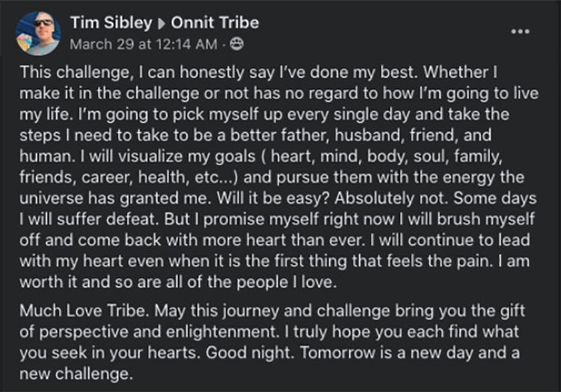The width and height of the screenshot is (561, 392).
Task: Open the three-dot post options menu
Action: (x=520, y=31)
